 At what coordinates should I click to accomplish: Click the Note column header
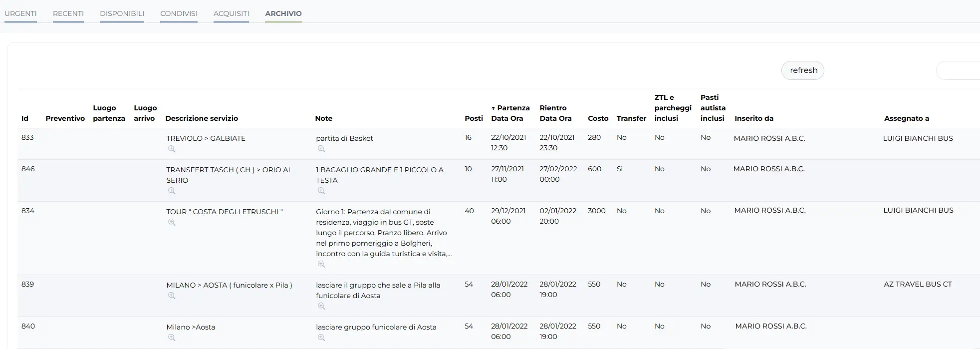pos(323,118)
